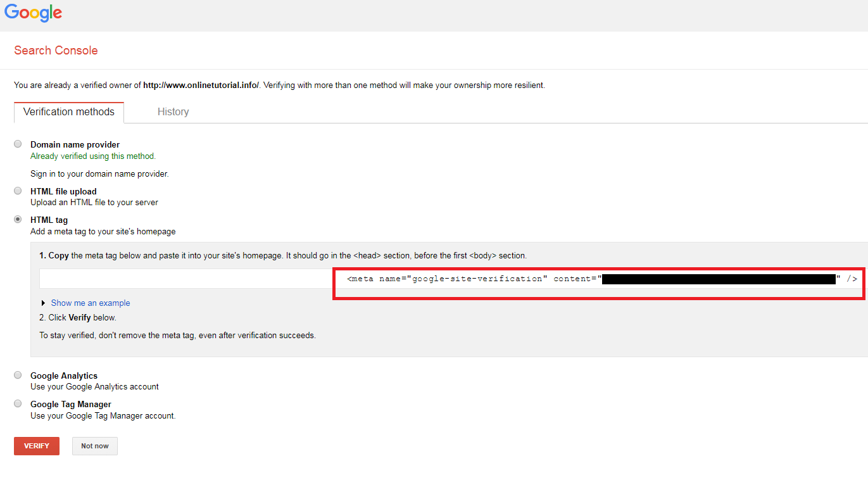Open the History tab
The width and height of the screenshot is (868, 480).
(173, 112)
